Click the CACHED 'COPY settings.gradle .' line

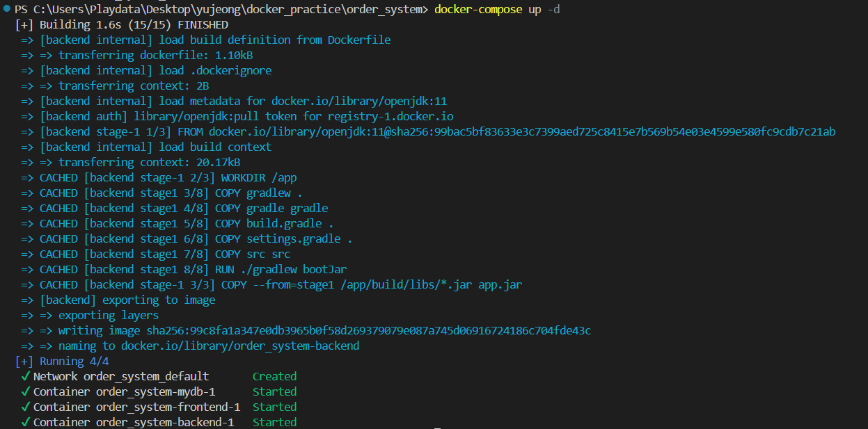click(187, 239)
